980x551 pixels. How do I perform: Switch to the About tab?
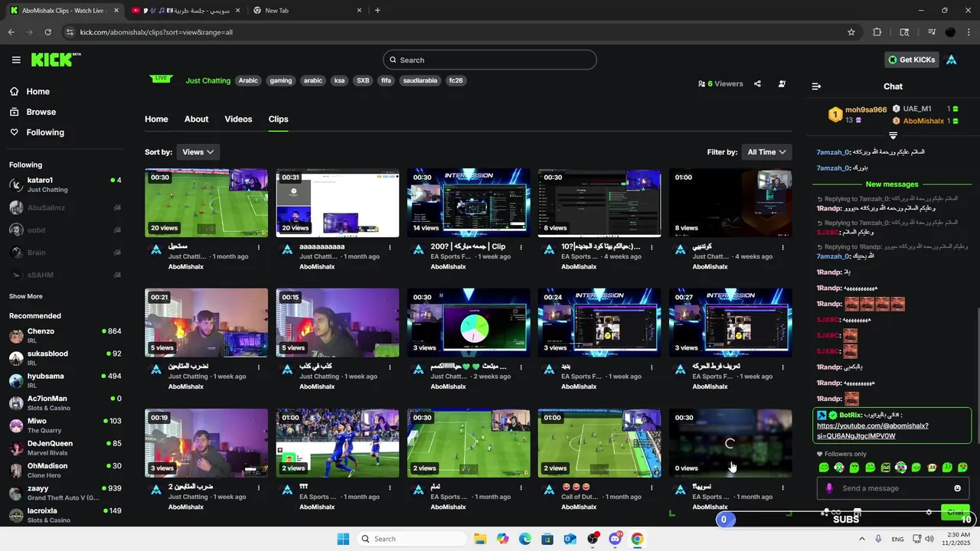[x=196, y=119]
